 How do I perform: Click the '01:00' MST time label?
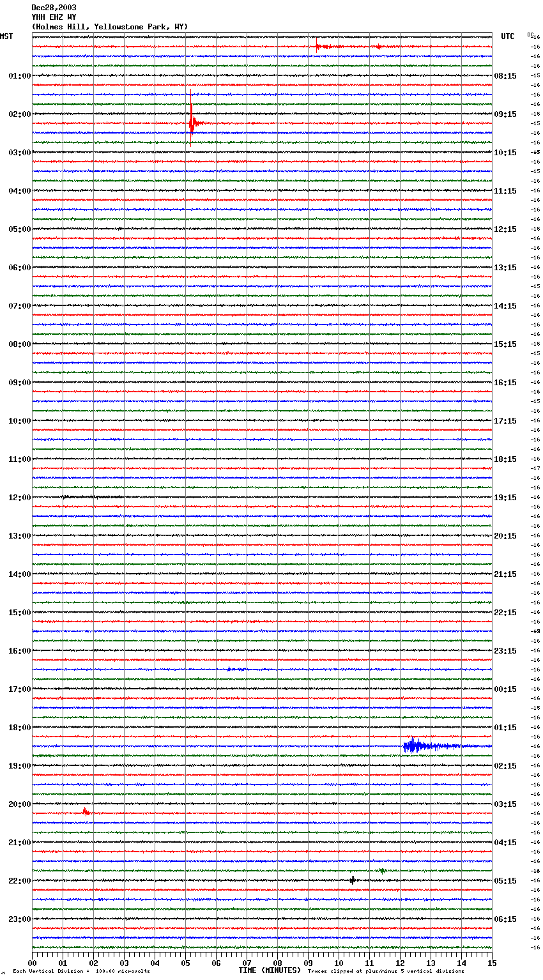tap(20, 76)
